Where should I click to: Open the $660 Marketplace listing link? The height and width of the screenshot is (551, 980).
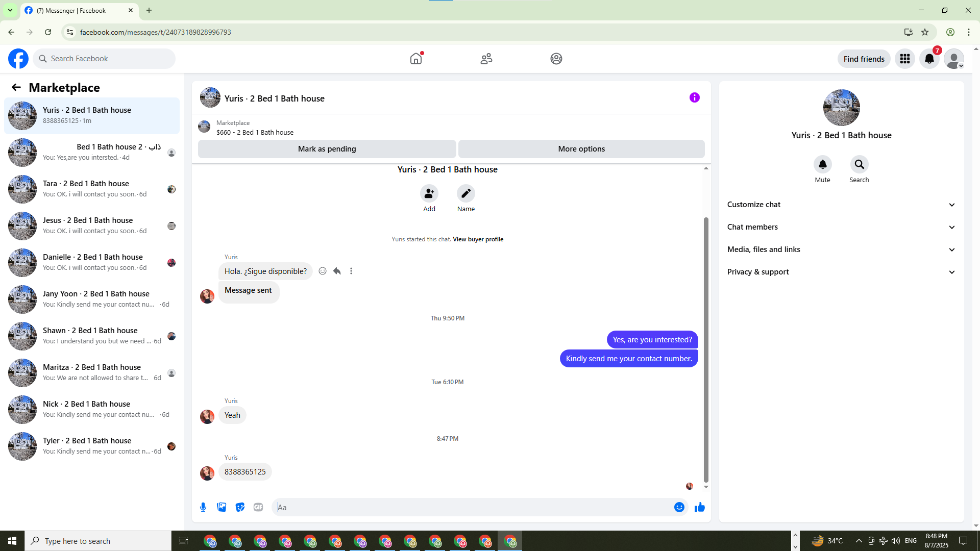(255, 132)
